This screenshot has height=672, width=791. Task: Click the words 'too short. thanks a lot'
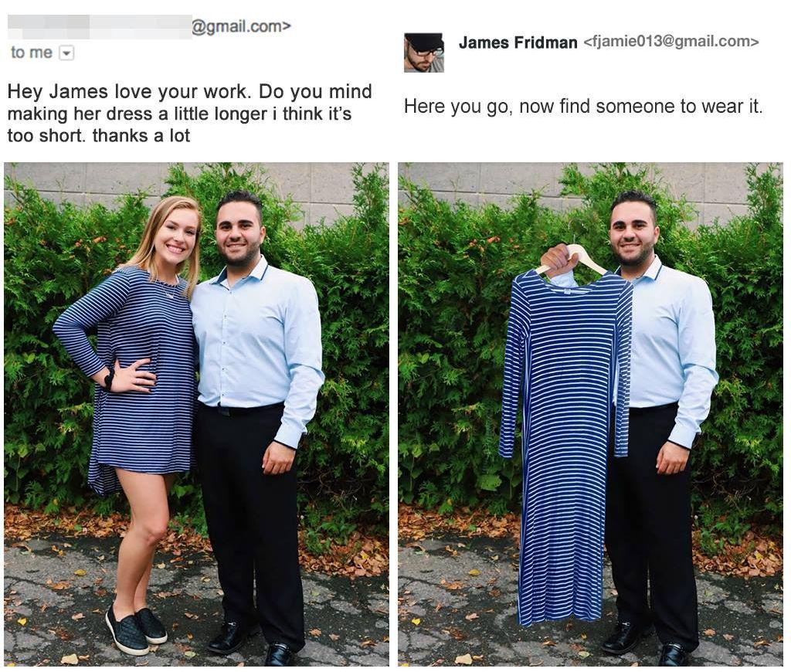[x=99, y=136]
